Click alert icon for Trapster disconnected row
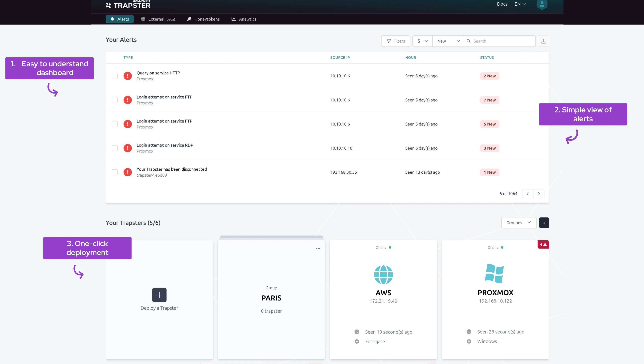 tap(127, 172)
